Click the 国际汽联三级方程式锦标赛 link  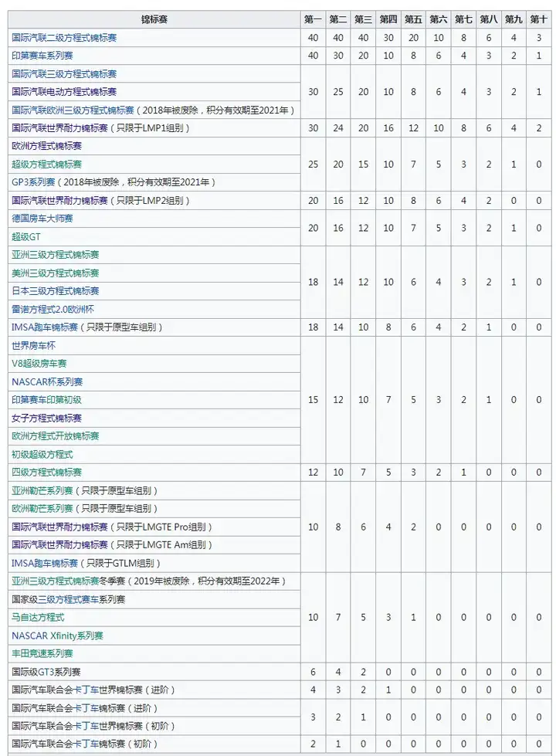pos(64,74)
